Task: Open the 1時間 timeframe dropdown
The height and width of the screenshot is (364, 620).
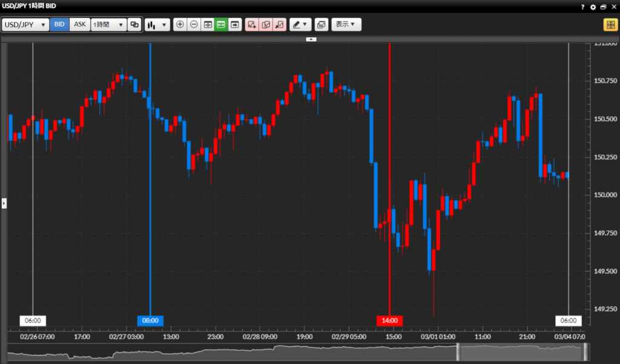Action: [x=108, y=25]
